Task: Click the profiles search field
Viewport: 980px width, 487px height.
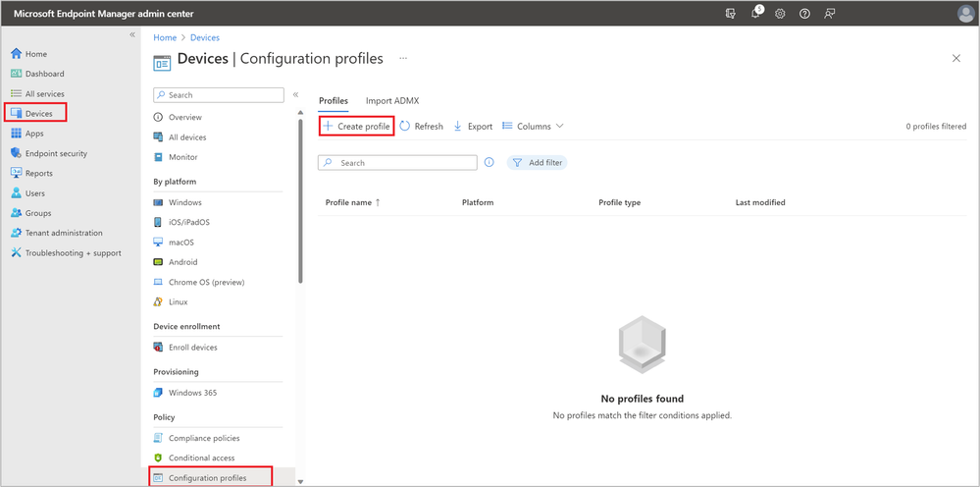Action: [397, 163]
